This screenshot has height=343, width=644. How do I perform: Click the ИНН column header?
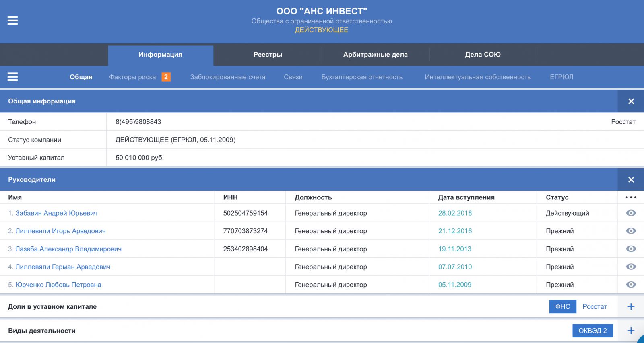(x=231, y=197)
